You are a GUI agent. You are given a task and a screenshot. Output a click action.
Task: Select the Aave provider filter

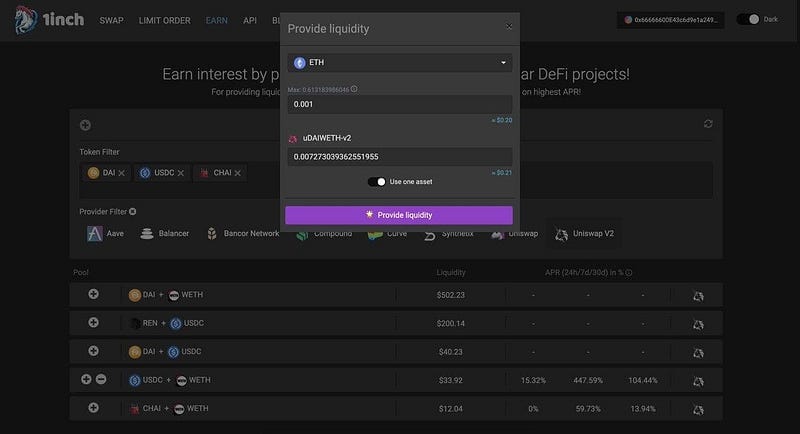106,234
